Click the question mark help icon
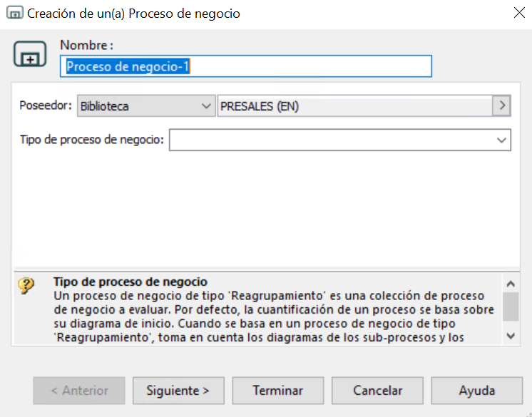Screen dimensions: 532x417 26,286
